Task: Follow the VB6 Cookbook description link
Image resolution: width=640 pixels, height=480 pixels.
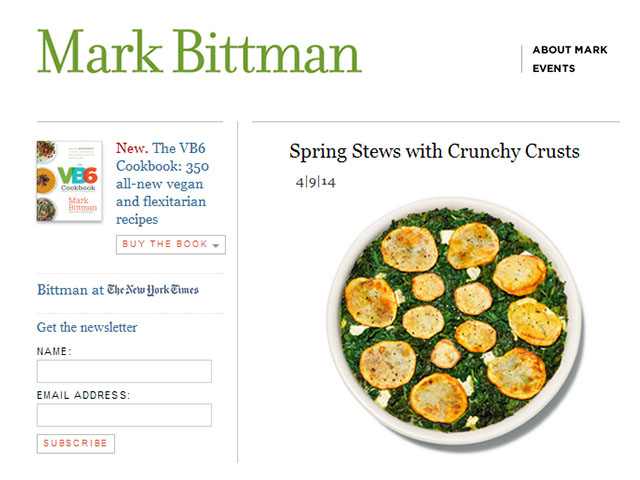Action: pyautogui.click(x=162, y=184)
